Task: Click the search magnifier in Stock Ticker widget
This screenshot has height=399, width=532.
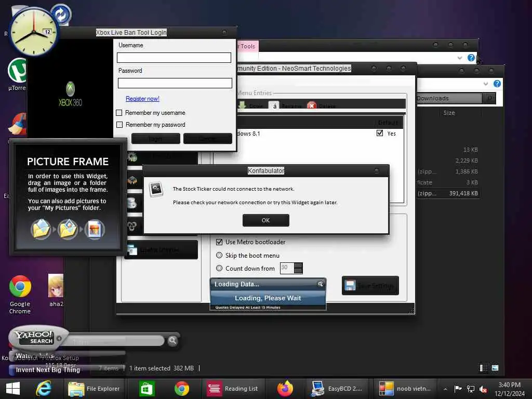Action: (320, 284)
